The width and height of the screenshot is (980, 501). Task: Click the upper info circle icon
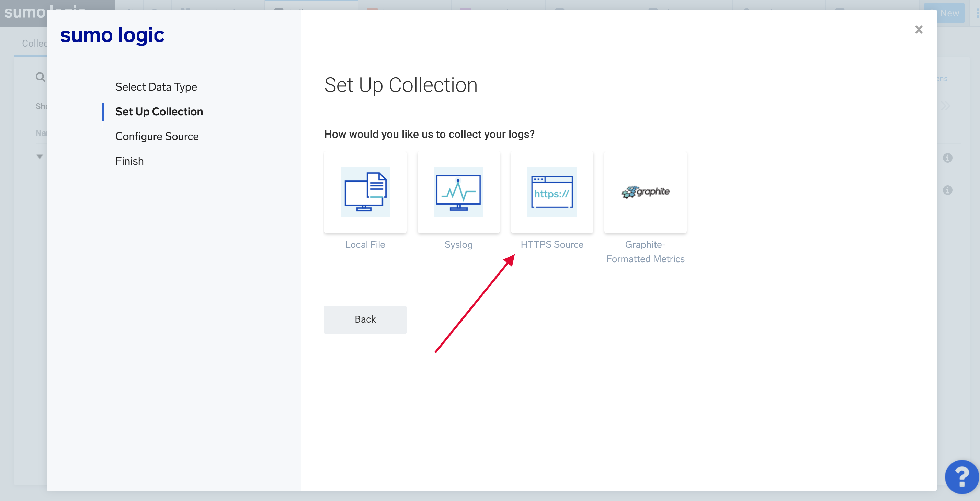pyautogui.click(x=947, y=158)
